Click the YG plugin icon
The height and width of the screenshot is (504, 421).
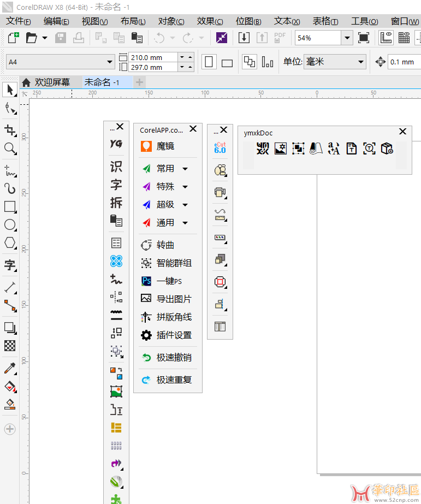point(116,144)
